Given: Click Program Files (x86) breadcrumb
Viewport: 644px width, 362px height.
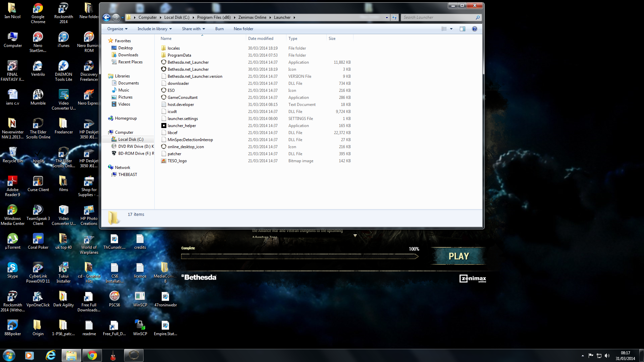Looking at the screenshot, I should pos(214,17).
